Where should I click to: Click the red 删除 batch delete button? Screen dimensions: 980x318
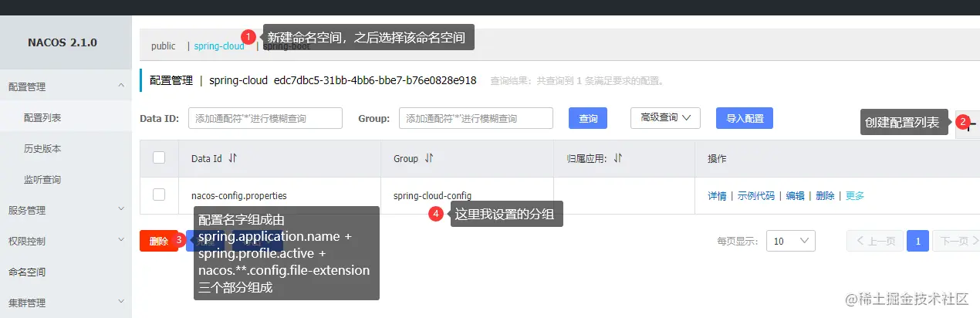pyautogui.click(x=159, y=241)
